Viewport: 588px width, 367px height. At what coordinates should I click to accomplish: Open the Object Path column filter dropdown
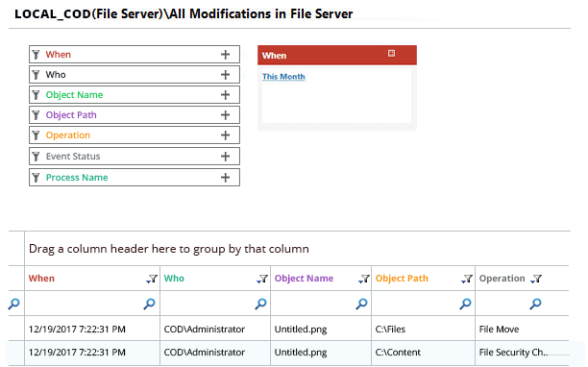(467, 280)
